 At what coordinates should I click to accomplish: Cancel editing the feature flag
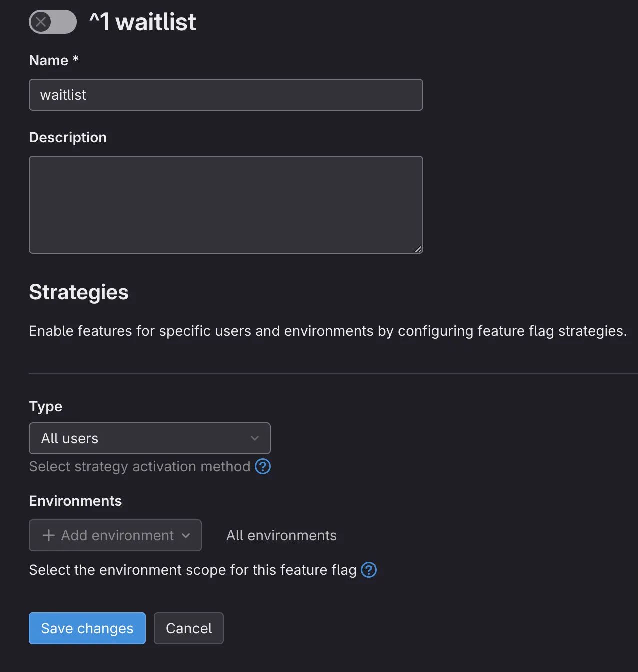pos(188,628)
